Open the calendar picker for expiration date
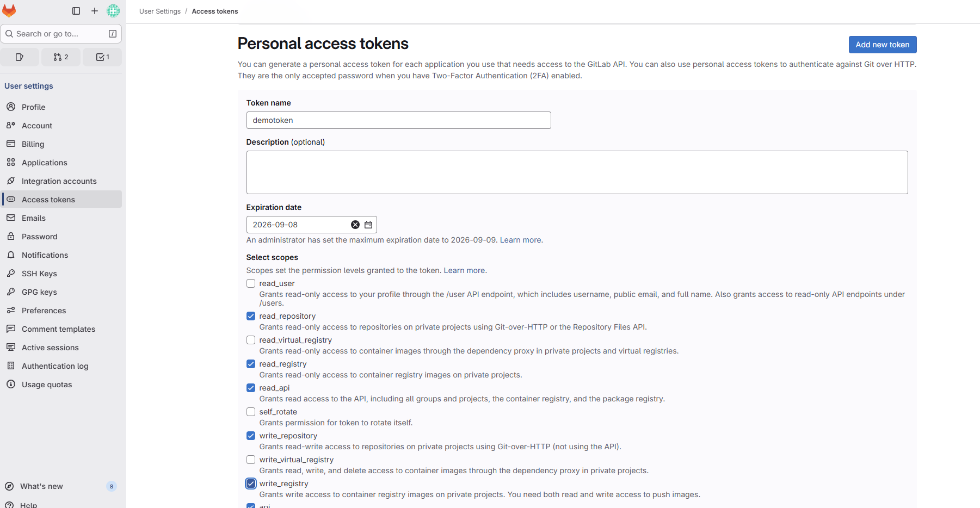The image size is (980, 508). pos(368,224)
